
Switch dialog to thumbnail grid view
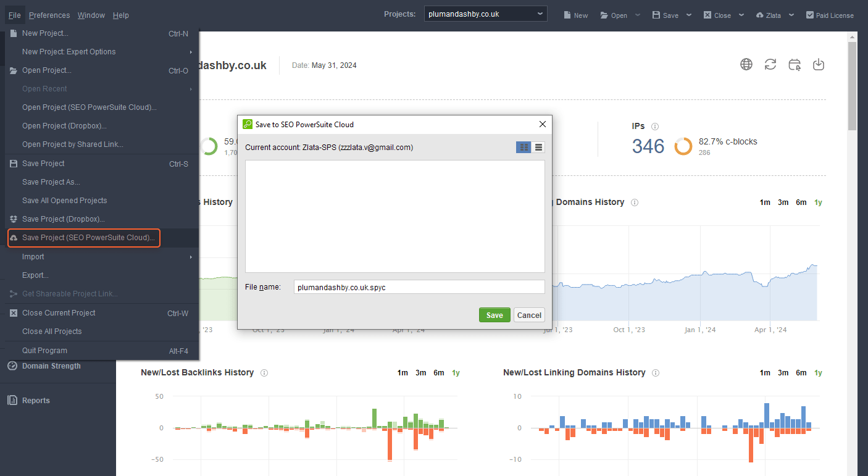[x=524, y=147]
